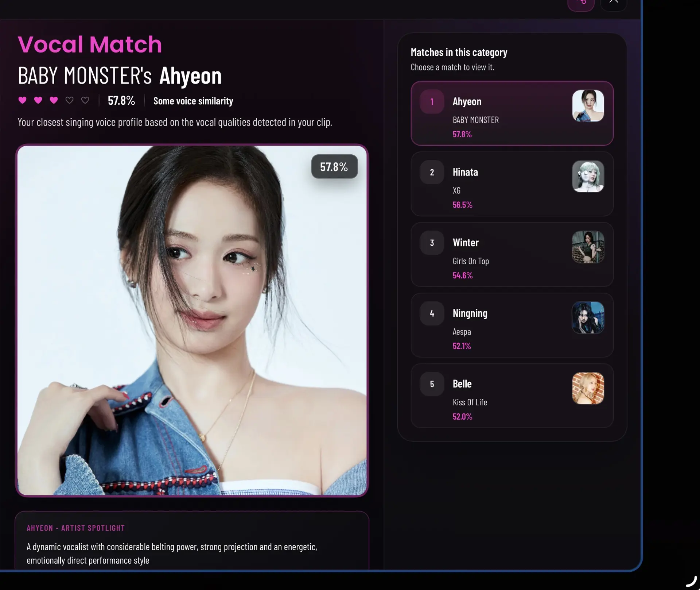
Task: Click the 56.5% score under Hinata
Action: pyautogui.click(x=462, y=205)
